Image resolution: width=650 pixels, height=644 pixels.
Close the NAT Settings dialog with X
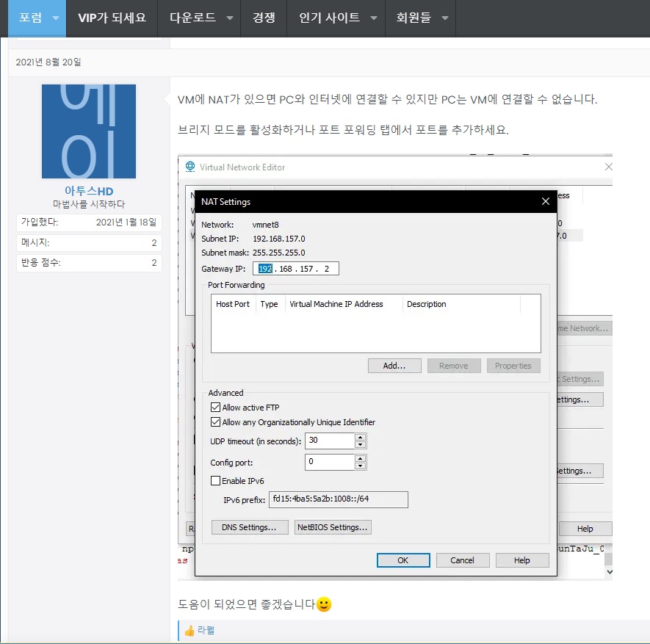coord(546,201)
